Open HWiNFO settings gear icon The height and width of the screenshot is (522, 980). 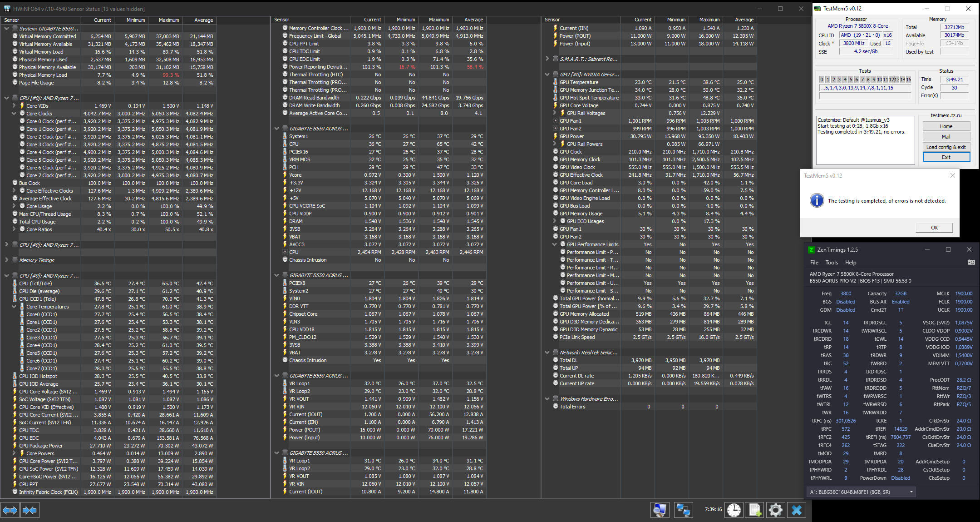click(x=776, y=510)
